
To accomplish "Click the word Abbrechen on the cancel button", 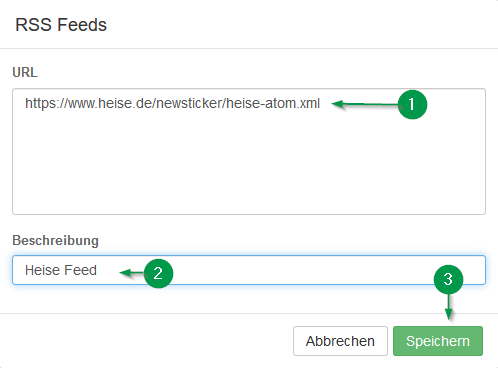I will (340, 341).
